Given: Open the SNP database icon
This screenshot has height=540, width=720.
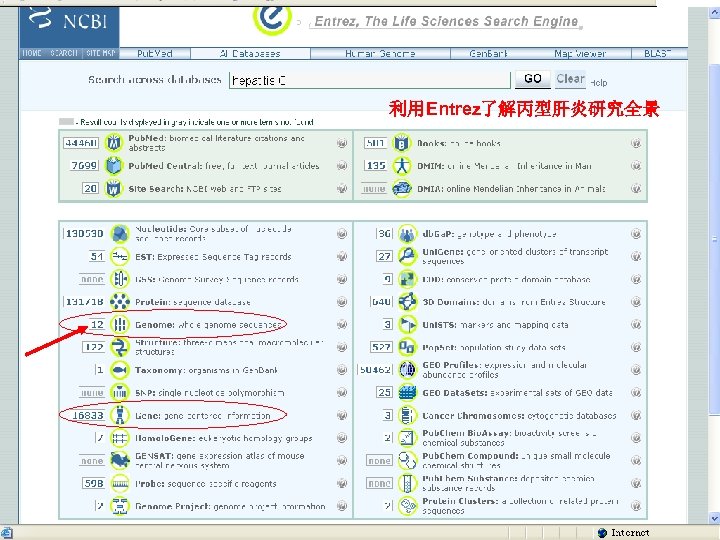Looking at the screenshot, I should [x=120, y=393].
